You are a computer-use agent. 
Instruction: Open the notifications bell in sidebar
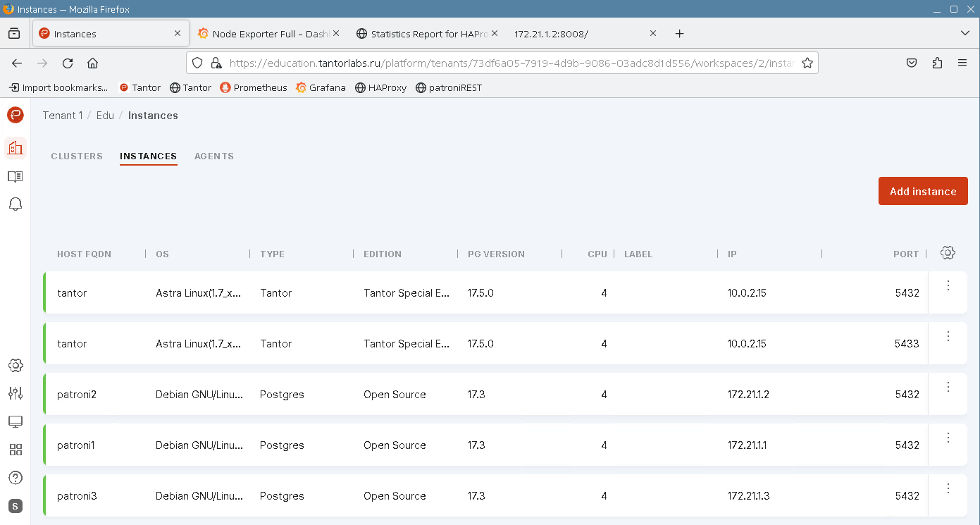(x=15, y=204)
